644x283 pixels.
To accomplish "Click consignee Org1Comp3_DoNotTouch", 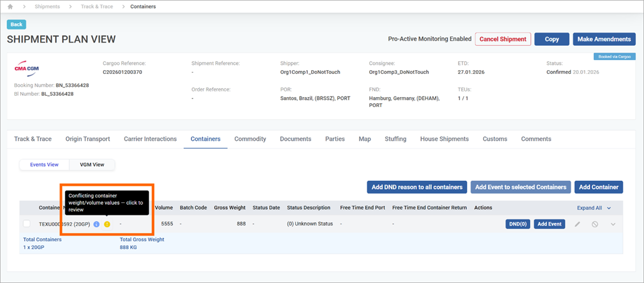I will (x=399, y=72).
